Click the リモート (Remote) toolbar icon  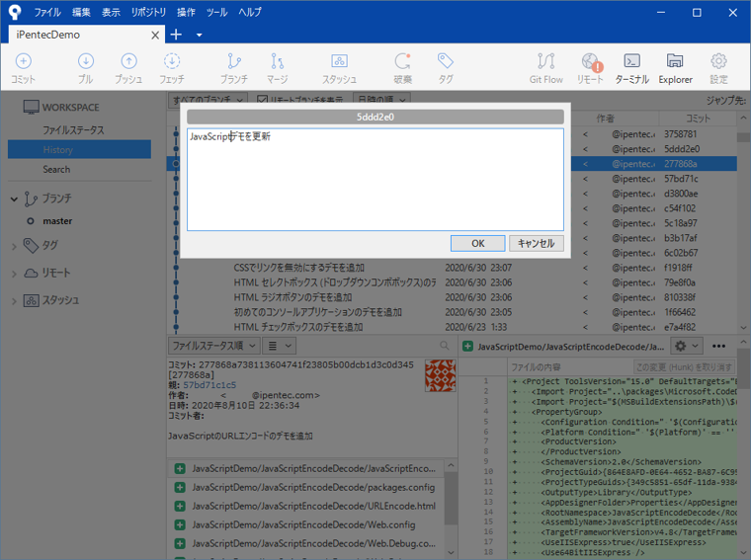pos(590,68)
